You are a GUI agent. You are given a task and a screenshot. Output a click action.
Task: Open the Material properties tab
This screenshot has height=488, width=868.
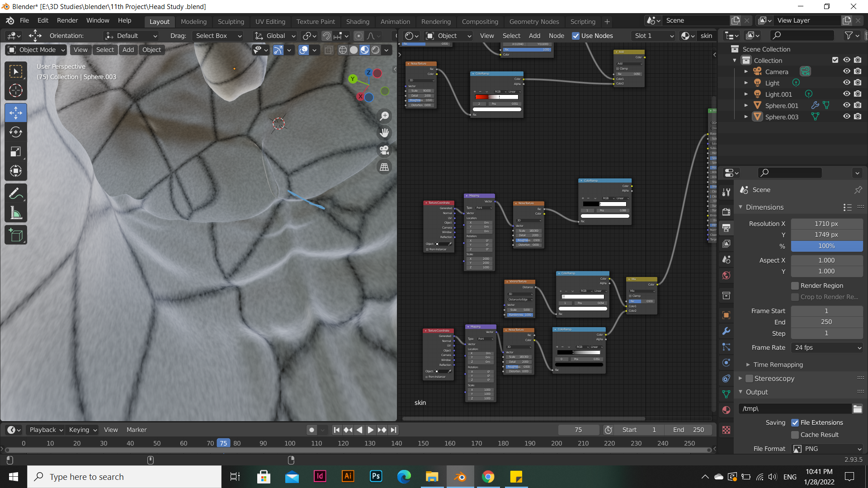(726, 410)
